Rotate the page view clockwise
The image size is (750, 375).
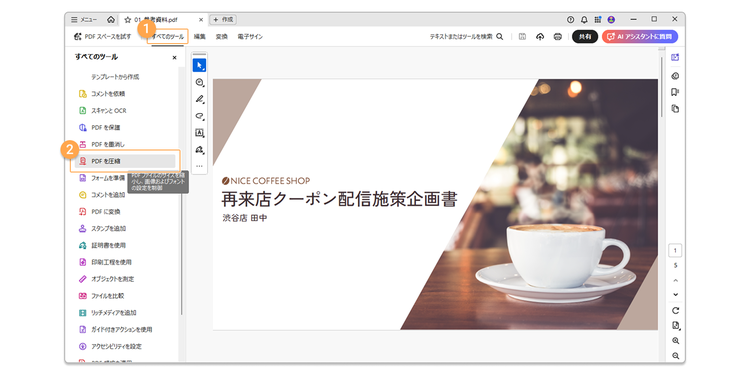(x=675, y=310)
